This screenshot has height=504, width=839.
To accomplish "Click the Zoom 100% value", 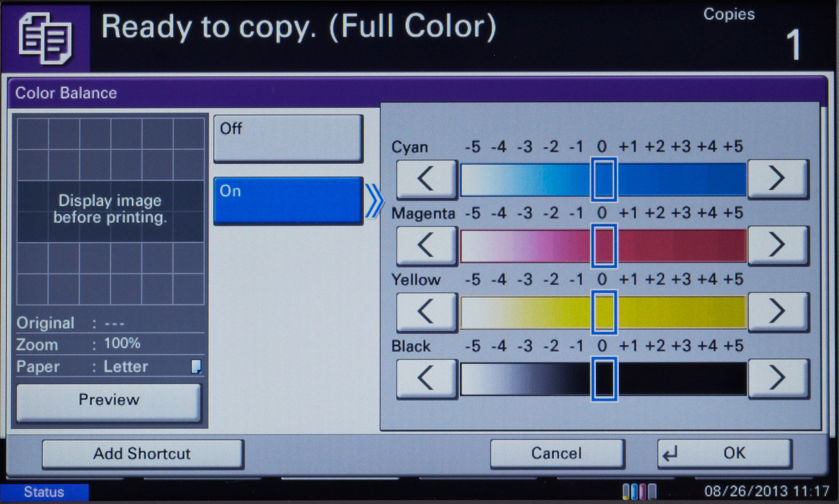I will [x=122, y=343].
